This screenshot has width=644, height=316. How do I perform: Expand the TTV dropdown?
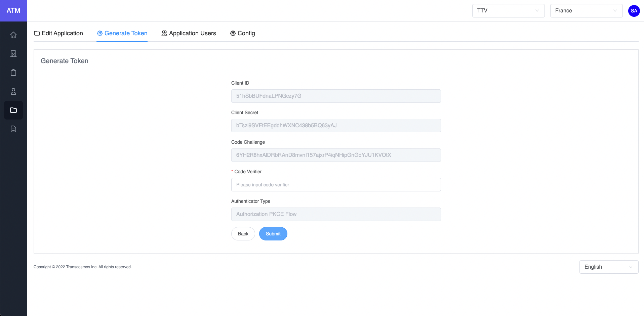click(x=508, y=11)
